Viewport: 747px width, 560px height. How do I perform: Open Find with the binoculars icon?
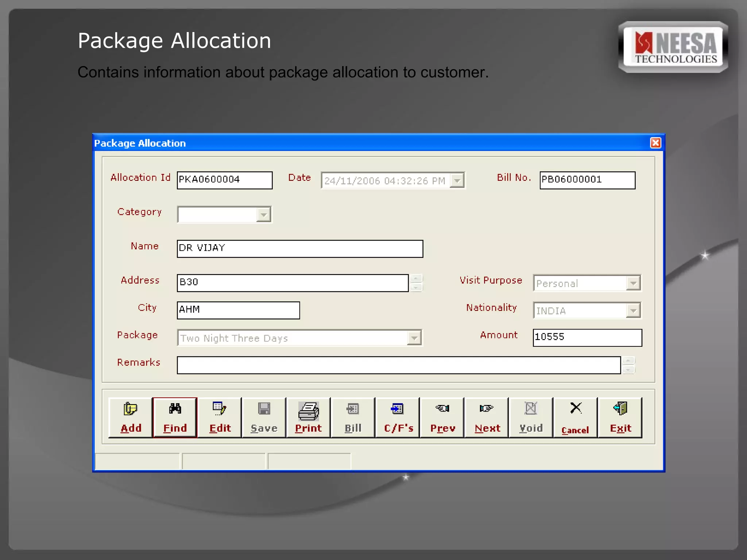[175, 417]
